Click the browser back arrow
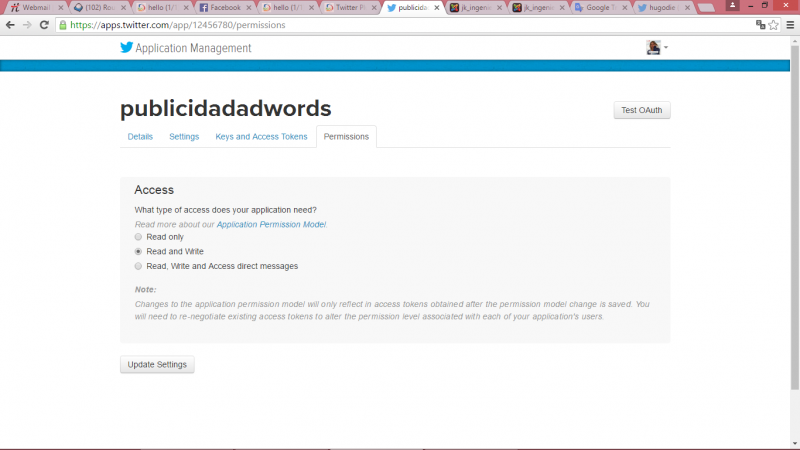 (x=10, y=24)
